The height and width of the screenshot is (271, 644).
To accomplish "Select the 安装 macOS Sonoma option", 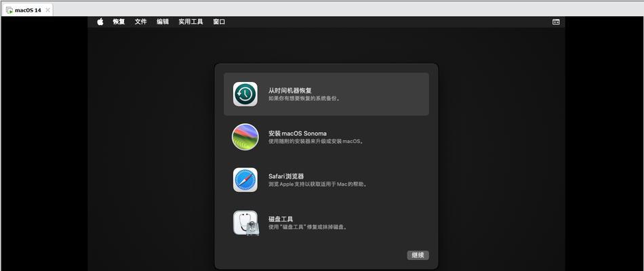I will pos(326,137).
